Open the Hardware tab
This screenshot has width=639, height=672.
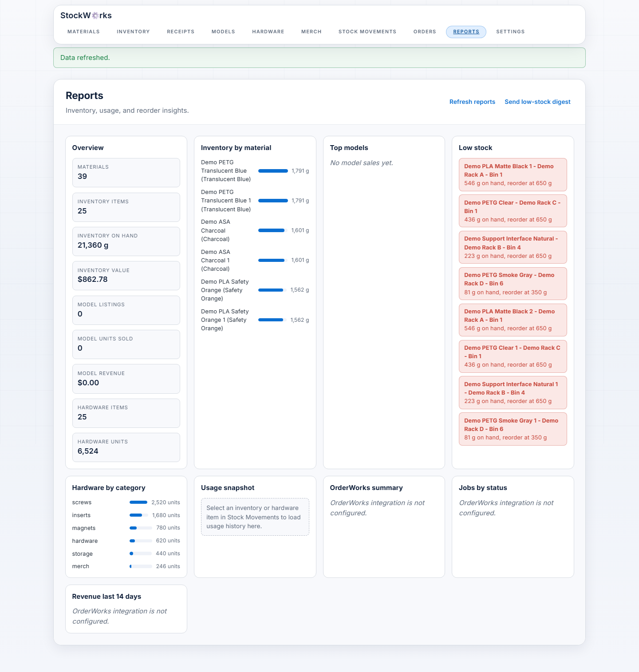[x=268, y=32]
